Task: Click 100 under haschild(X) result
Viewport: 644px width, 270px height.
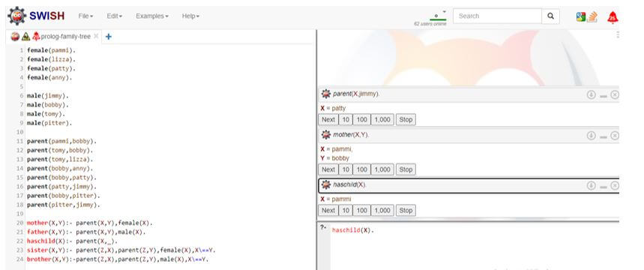Action: [362, 211]
